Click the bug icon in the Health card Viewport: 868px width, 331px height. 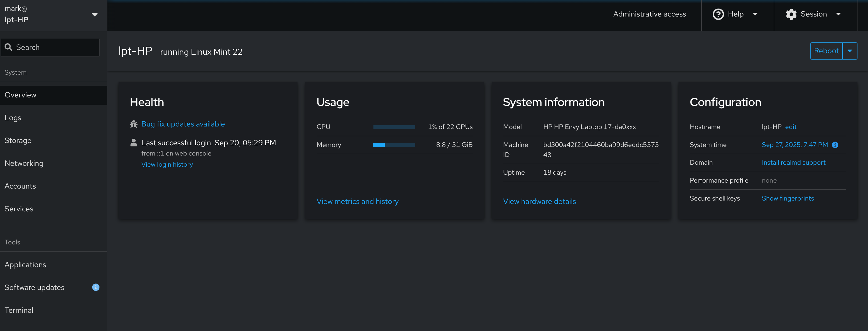coord(133,124)
